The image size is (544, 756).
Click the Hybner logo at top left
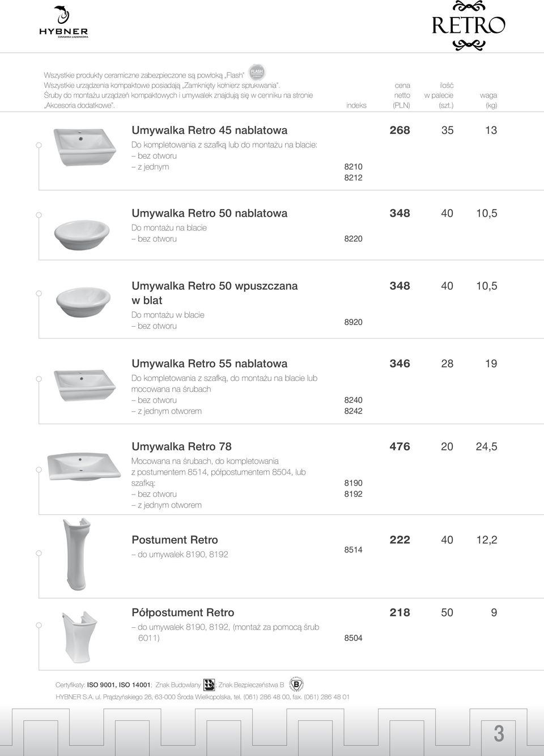click(x=63, y=22)
